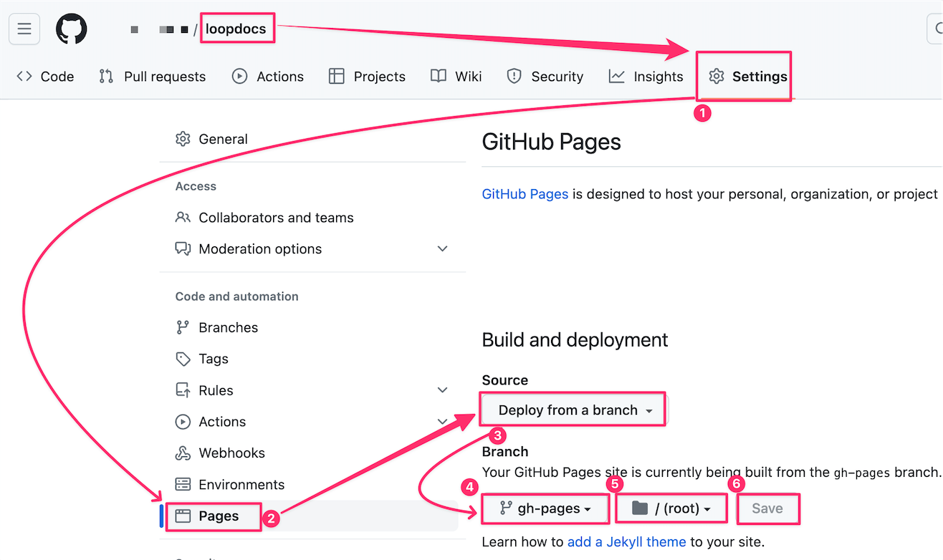Open the Pull requests tab
The width and height of the screenshot is (943, 560).
pos(152,77)
